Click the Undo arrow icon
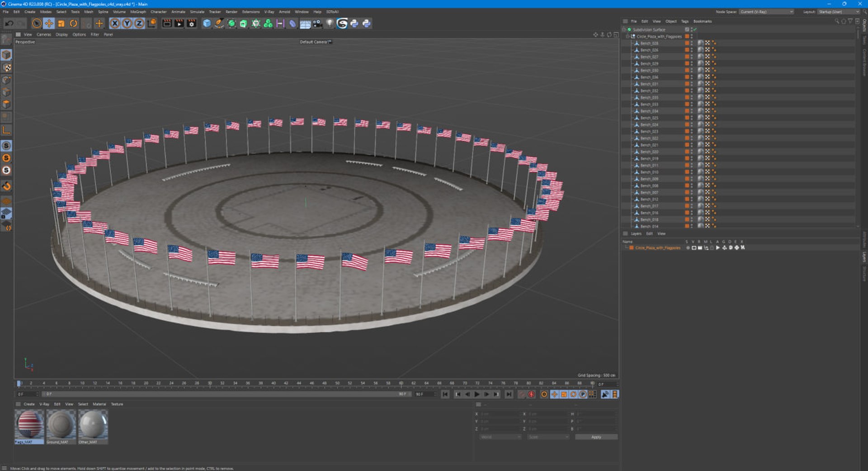The width and height of the screenshot is (868, 471). (9, 24)
